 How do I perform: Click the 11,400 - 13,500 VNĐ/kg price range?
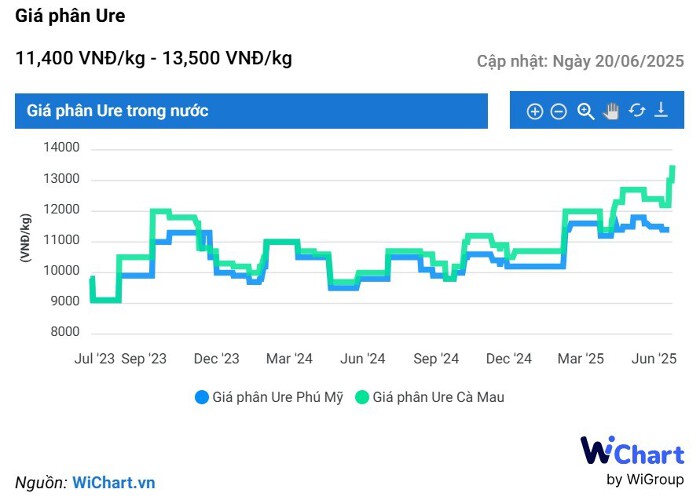click(154, 58)
